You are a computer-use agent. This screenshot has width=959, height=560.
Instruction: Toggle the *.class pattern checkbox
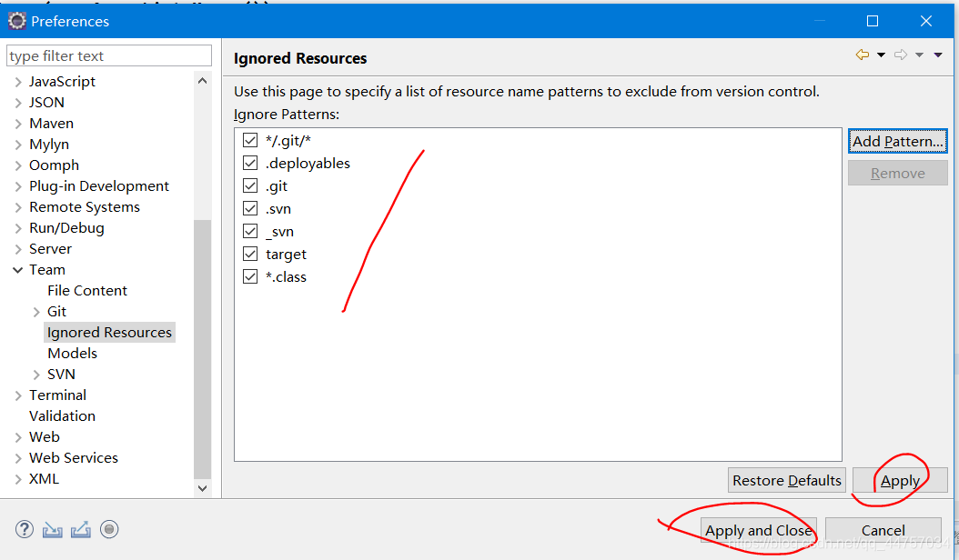[250, 276]
